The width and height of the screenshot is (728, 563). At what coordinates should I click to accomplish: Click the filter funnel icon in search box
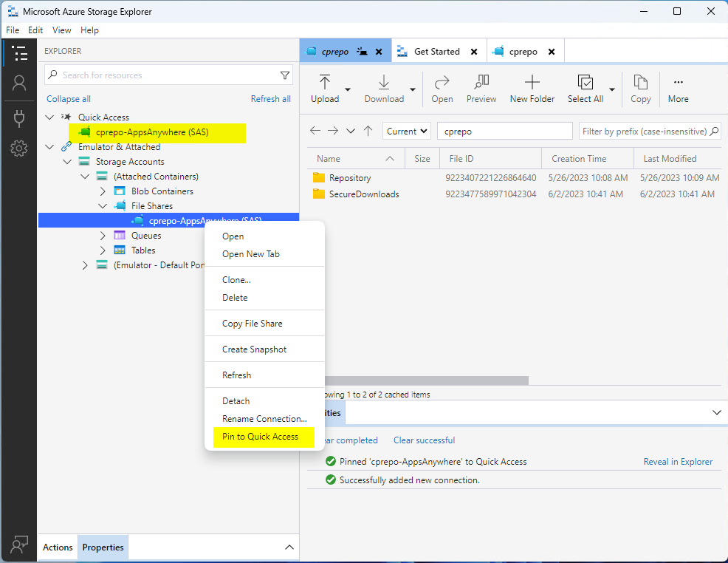coord(285,75)
